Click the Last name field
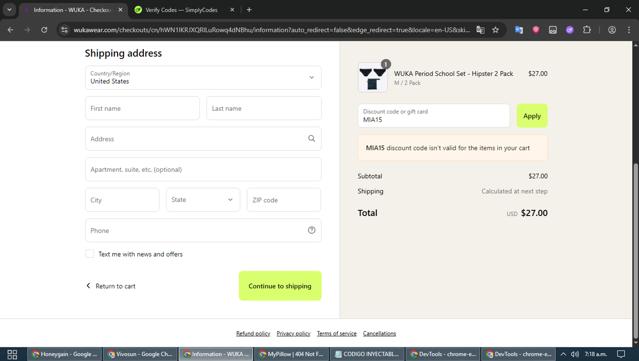This screenshot has height=361, width=639. point(264,108)
